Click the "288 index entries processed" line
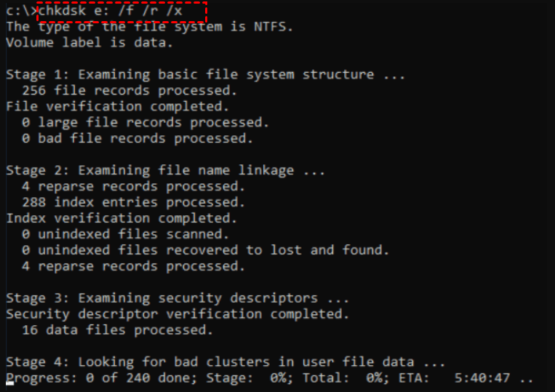This screenshot has width=555, height=392. point(134,202)
